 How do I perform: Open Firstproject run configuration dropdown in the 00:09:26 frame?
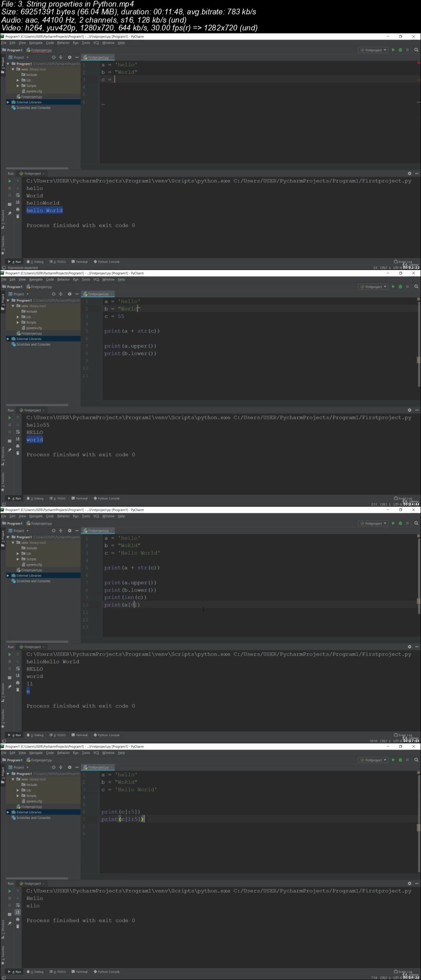click(373, 760)
